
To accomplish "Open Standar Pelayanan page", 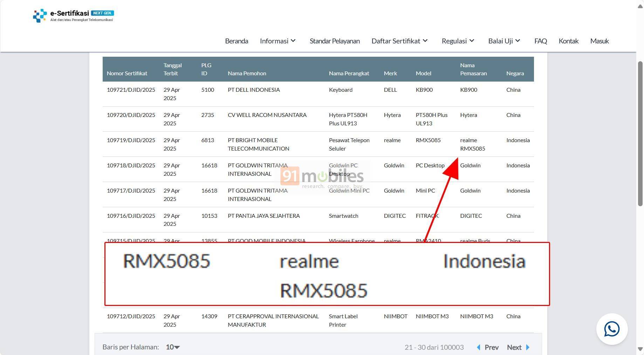I will click(335, 41).
